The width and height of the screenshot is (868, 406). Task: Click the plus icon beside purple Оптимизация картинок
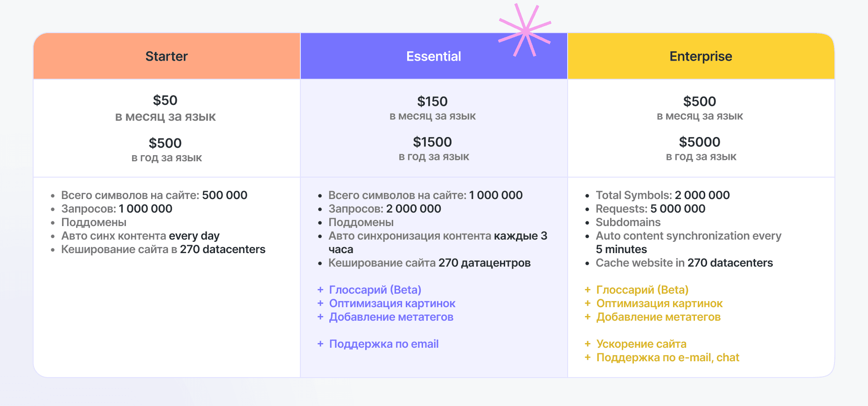pos(320,303)
